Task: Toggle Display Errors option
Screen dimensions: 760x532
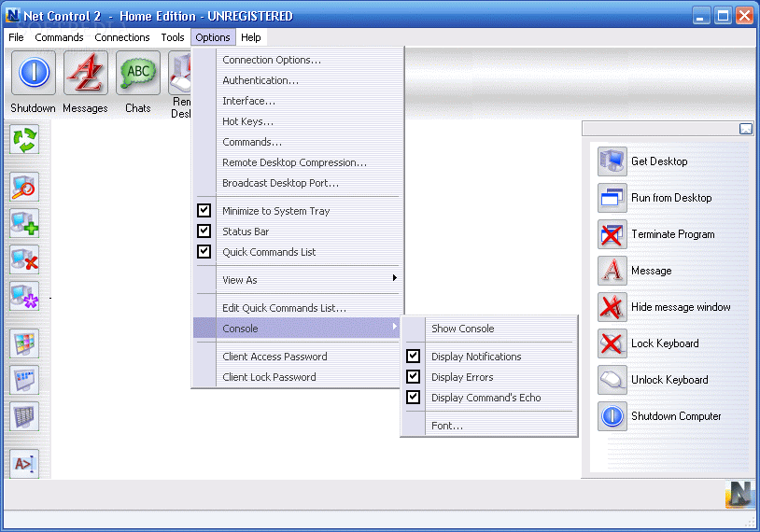Action: (413, 376)
